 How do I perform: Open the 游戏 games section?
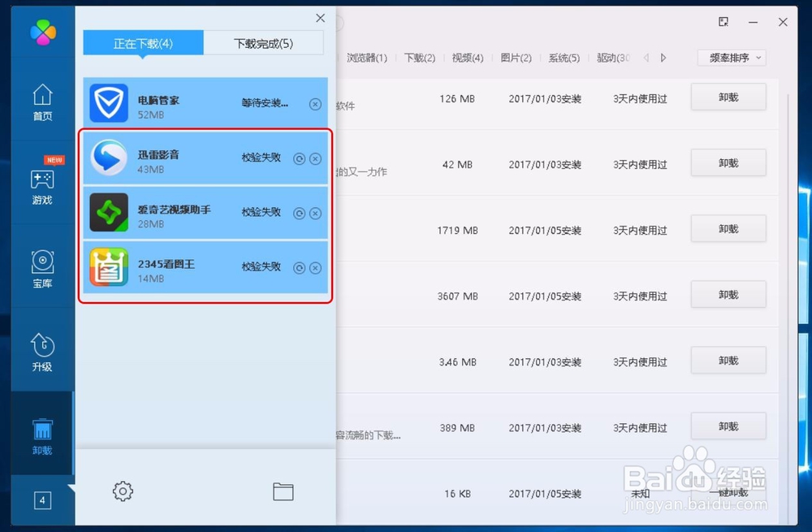(42, 187)
